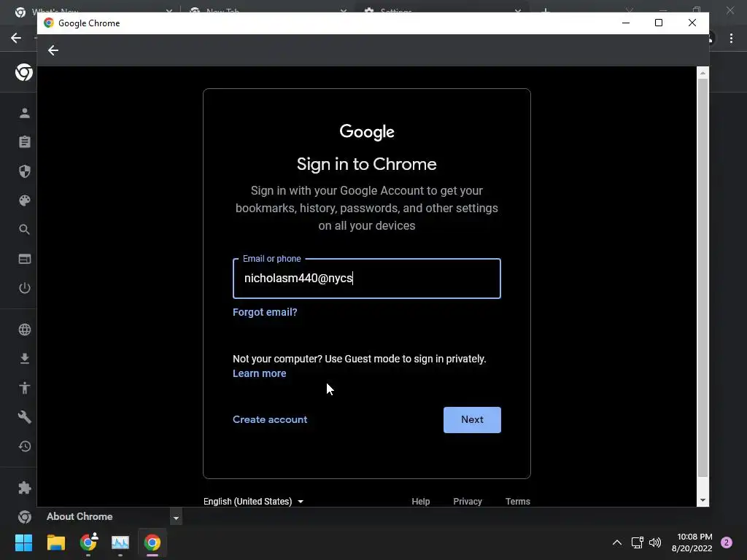The width and height of the screenshot is (747, 560).
Task: Open Accessibility icon in settings sidebar
Action: pos(25,388)
